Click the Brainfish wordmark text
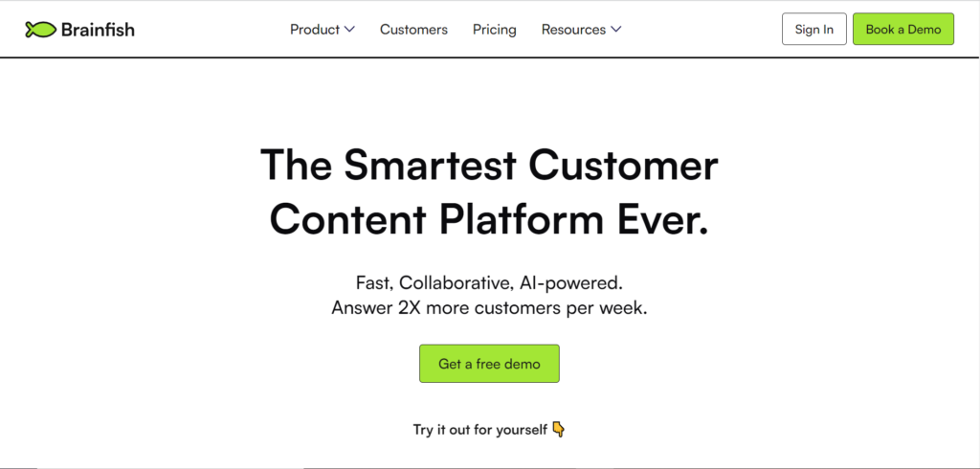Screen dimensions: 980x469 tap(98, 30)
